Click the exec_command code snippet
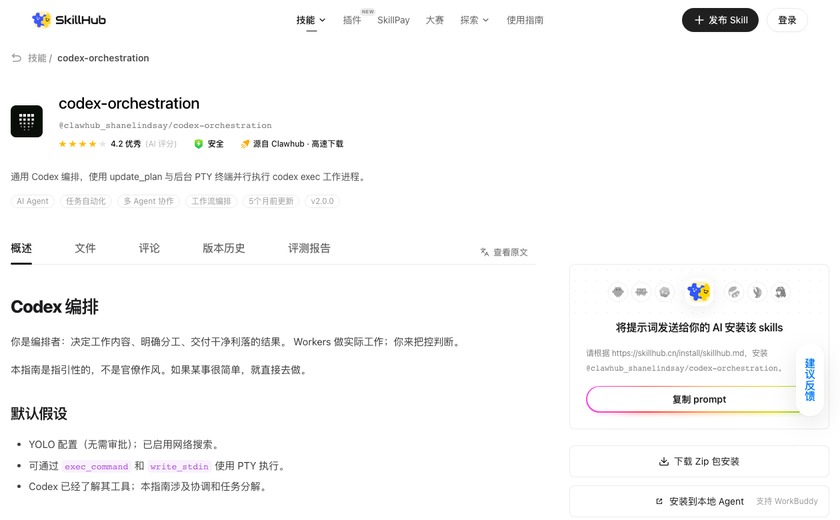 96,466
